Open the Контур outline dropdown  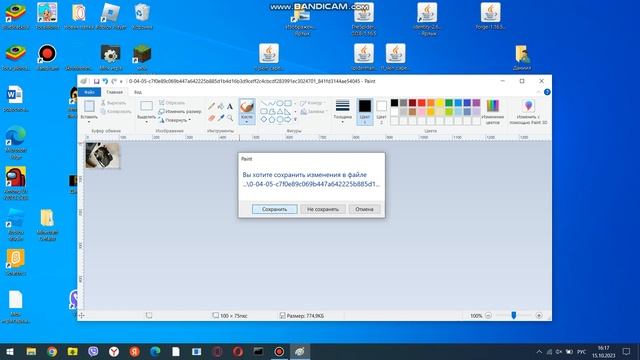[x=313, y=103]
